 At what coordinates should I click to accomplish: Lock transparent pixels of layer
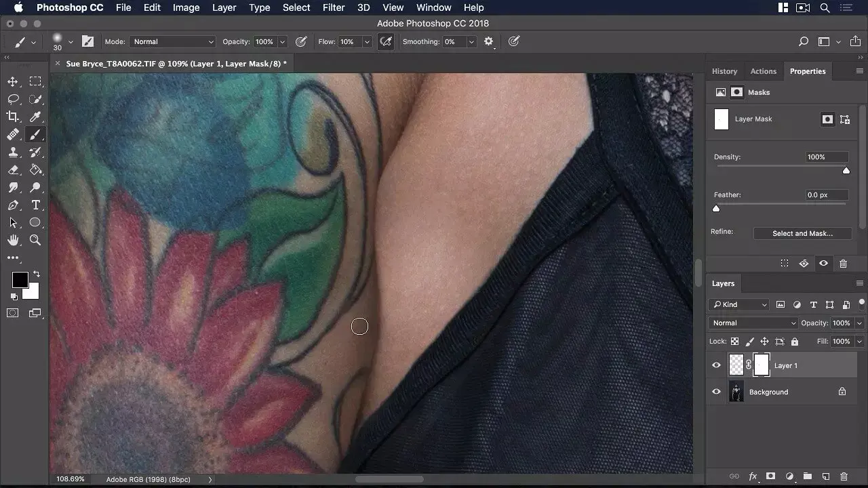click(734, 342)
